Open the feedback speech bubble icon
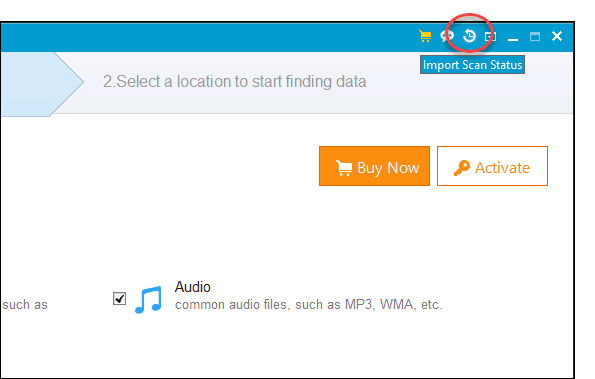Image resolution: width=595 pixels, height=379 pixels. [x=447, y=36]
